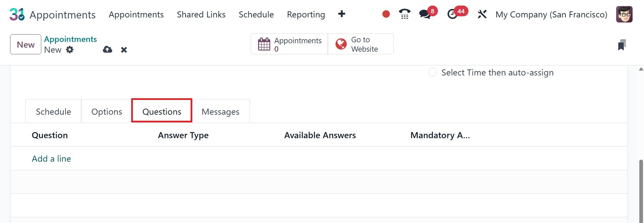Click the red recording indicator icon
Image resolution: width=644 pixels, height=223 pixels.
point(386,14)
